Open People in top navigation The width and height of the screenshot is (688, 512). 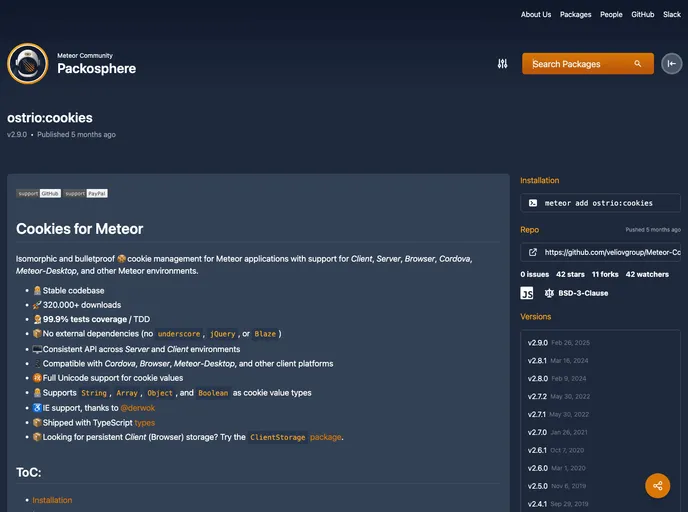pos(611,14)
